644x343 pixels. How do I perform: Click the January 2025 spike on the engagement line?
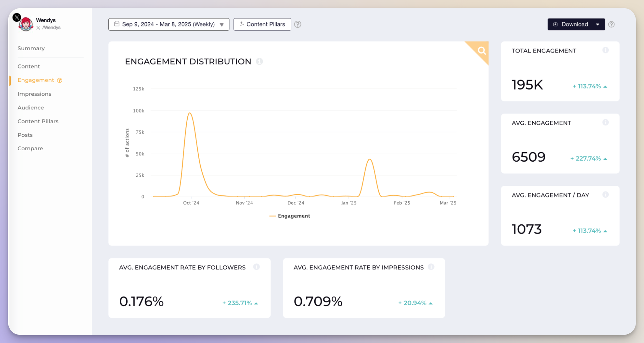tap(370, 159)
